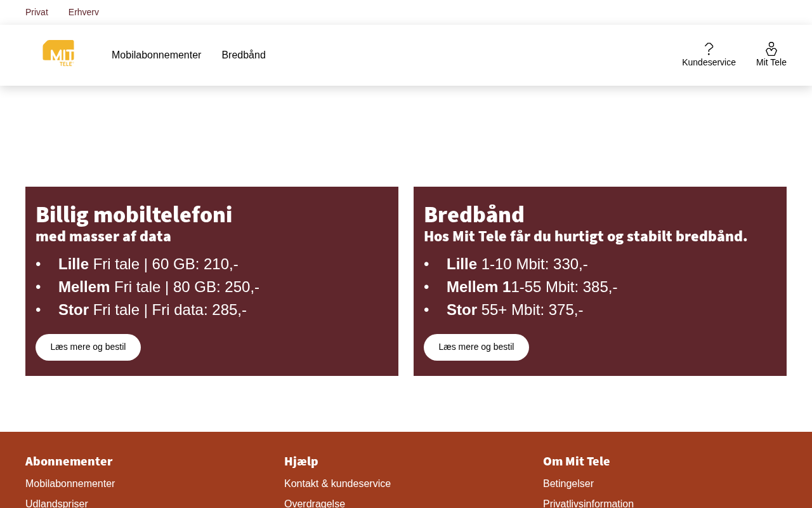
Task: Click 'Læs mere og bestil' under Bredbånd
Action: coord(476,347)
